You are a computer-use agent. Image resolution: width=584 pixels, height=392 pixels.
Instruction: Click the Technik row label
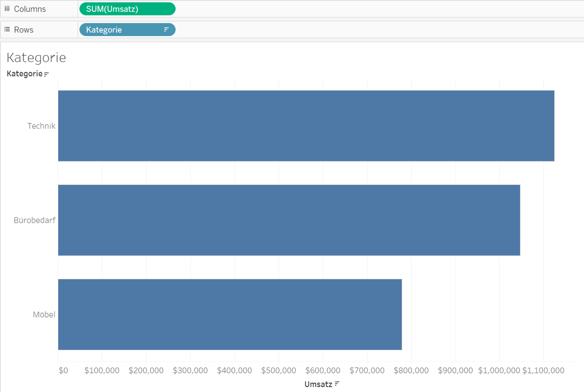41,126
